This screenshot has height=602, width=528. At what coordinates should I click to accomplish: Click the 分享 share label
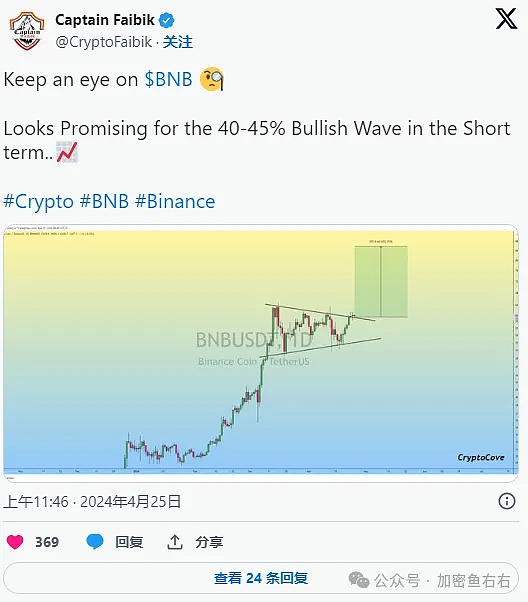tap(209, 542)
